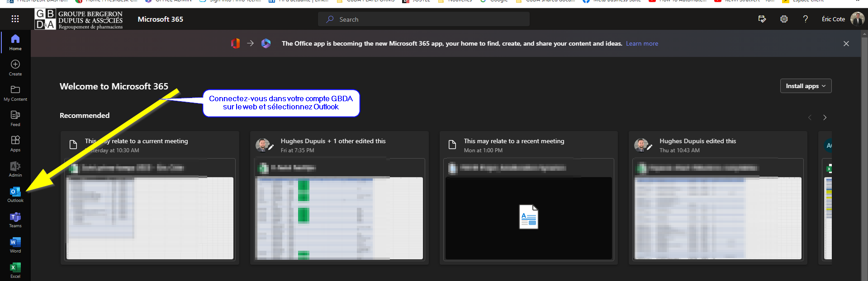The width and height of the screenshot is (868, 281).
Task: Click the page vertical scrollbar
Action: pos(864,155)
